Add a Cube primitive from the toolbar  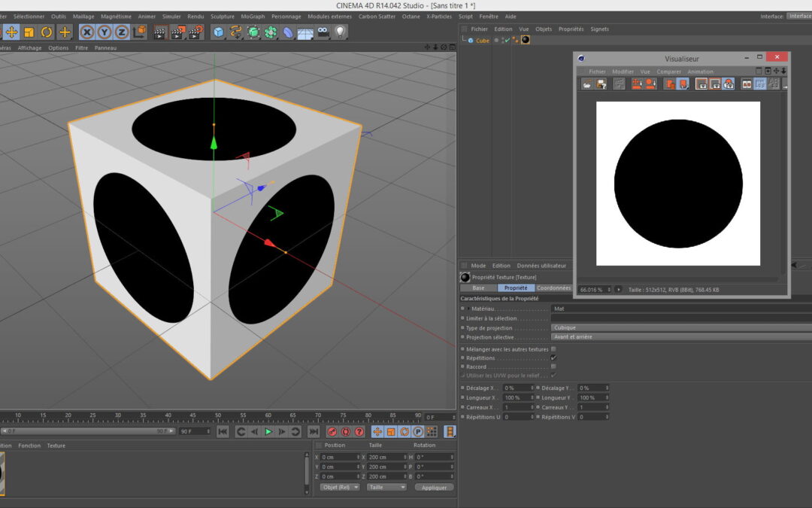(x=218, y=32)
